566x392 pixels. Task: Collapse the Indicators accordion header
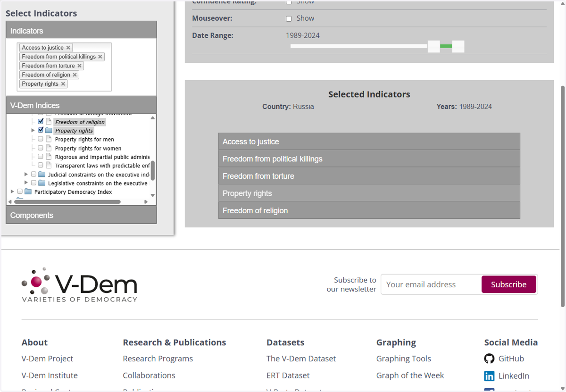coord(81,30)
